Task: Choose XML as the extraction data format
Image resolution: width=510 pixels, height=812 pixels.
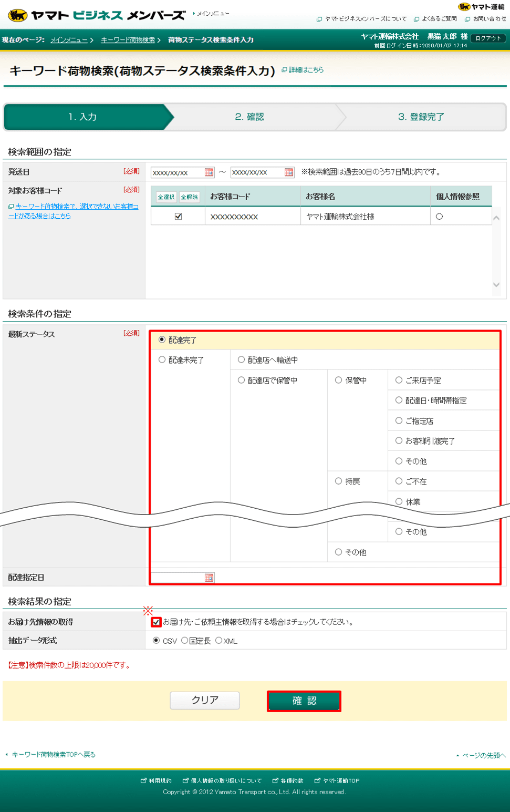Action: pos(218,641)
